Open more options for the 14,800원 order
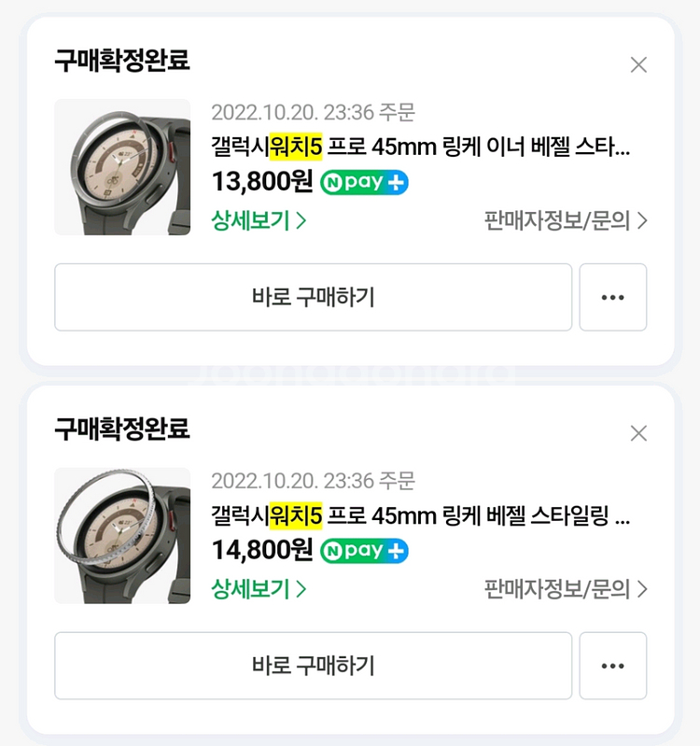The width and height of the screenshot is (700, 746). click(x=612, y=666)
